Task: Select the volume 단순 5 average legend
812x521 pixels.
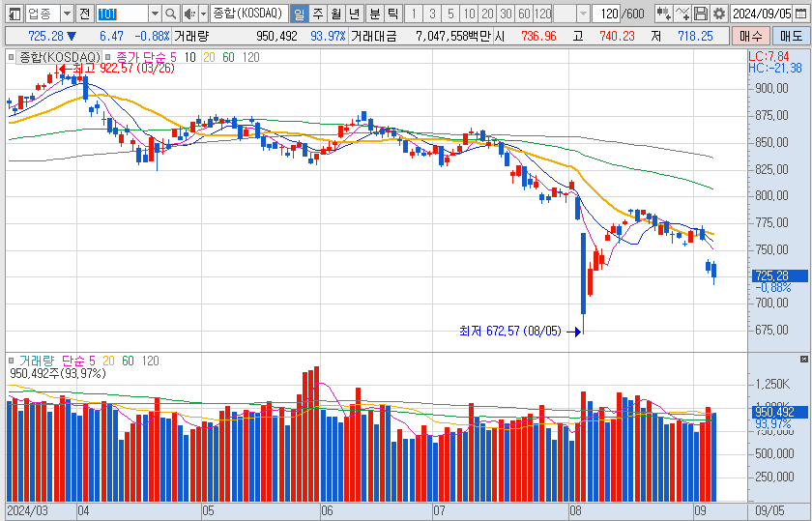Action: pos(78,361)
